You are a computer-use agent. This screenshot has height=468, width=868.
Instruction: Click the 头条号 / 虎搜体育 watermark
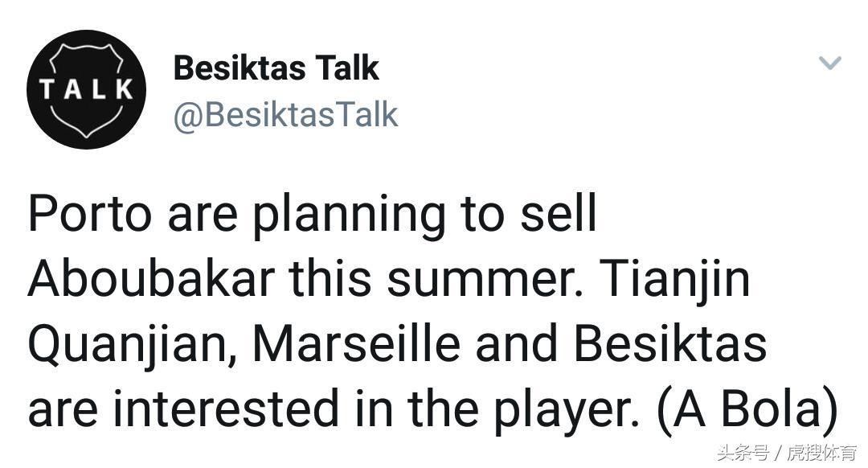(x=787, y=452)
